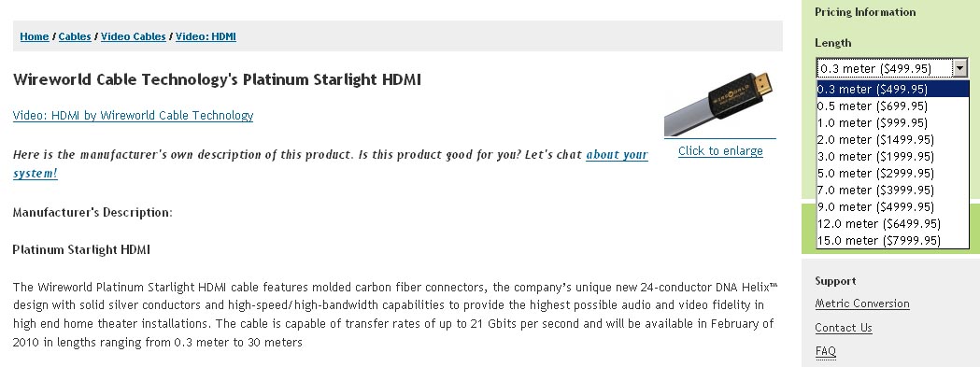Open Video Cables breadcrumb link
This screenshot has height=367, width=980.
(133, 36)
